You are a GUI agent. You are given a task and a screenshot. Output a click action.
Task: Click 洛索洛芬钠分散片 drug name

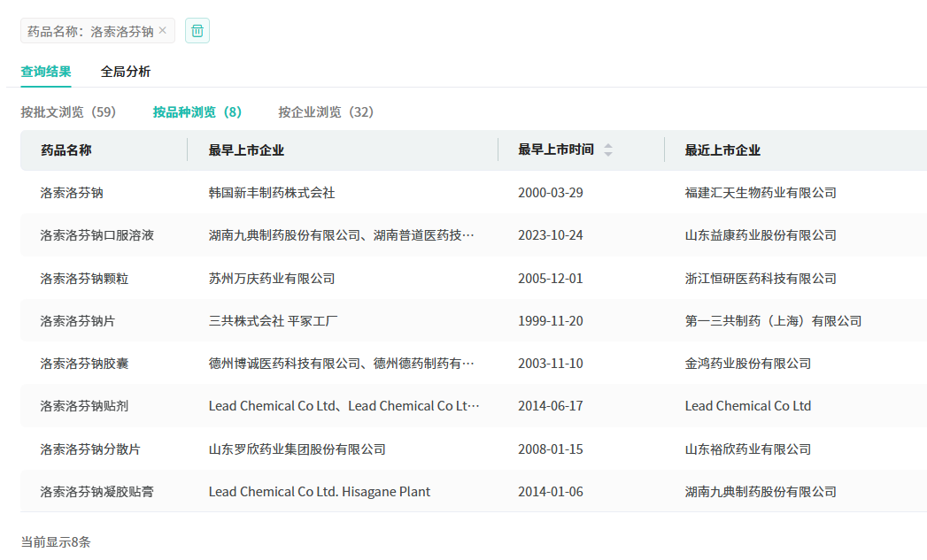pyautogui.click(x=90, y=449)
